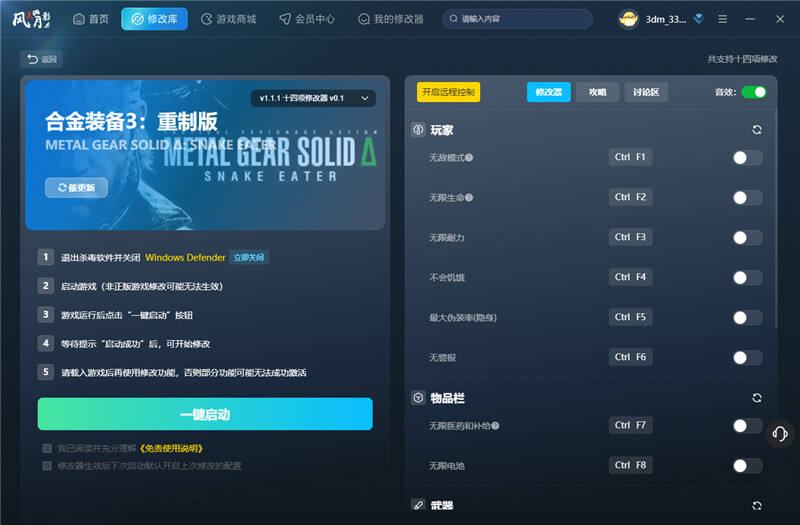Click the reset icon for 物品栏 section

757,398
